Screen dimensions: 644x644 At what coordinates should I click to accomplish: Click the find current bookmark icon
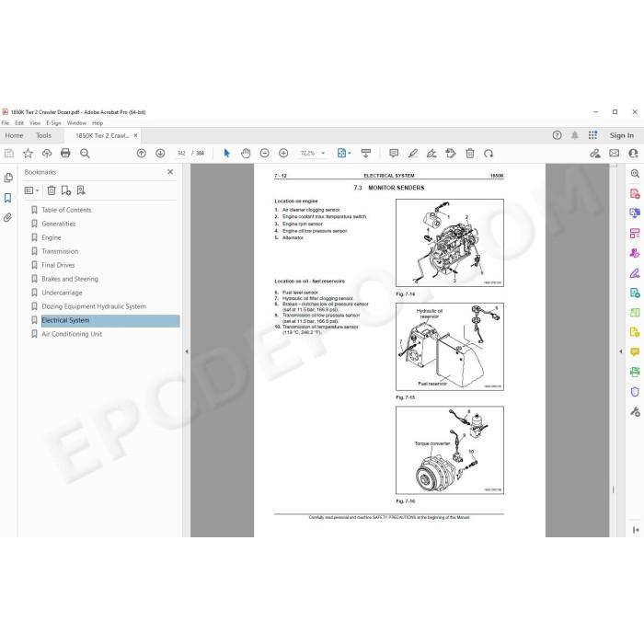click(x=81, y=190)
